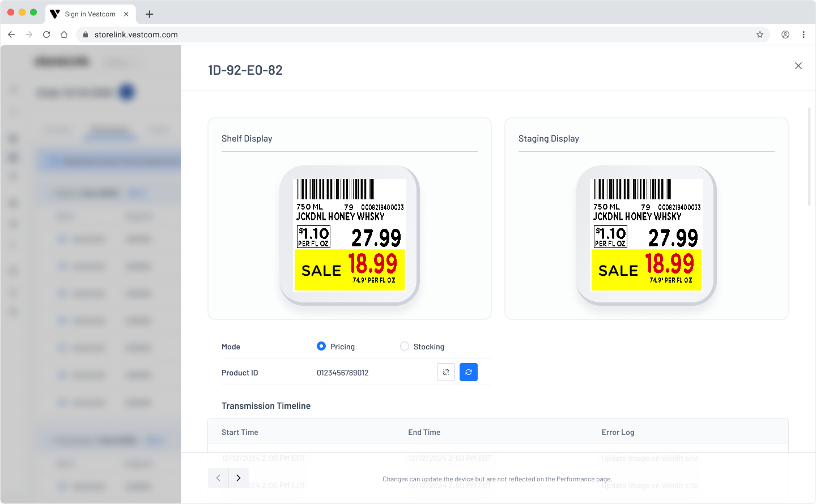Viewport: 816px width, 504px height.
Task: Click the blue refresh Product ID button
Action: [469, 372]
